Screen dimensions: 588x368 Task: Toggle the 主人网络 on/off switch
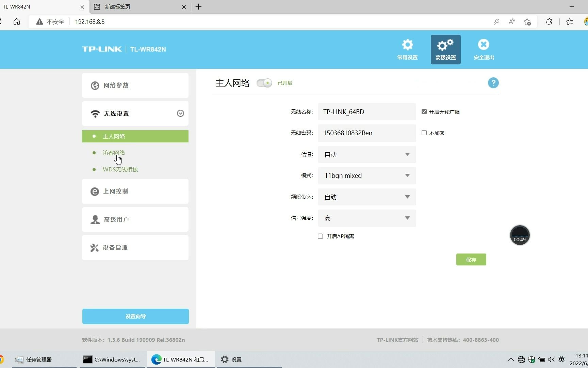coord(264,83)
